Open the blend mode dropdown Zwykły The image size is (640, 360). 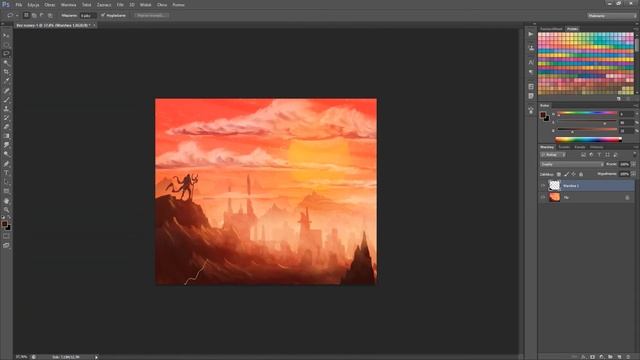(x=571, y=164)
